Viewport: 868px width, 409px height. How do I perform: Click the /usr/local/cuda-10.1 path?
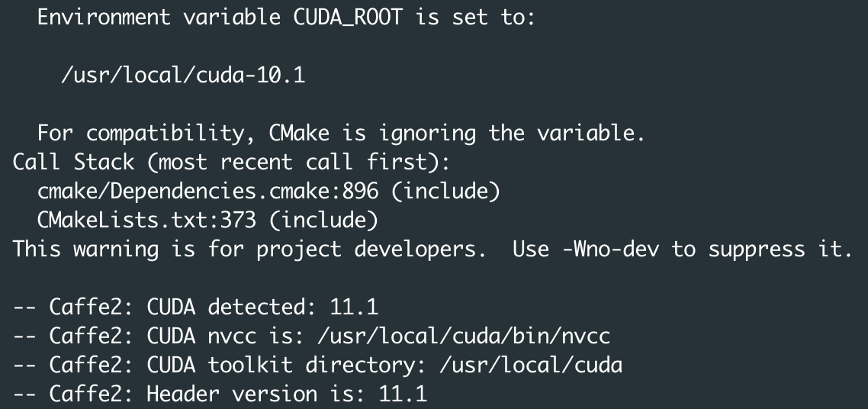point(183,76)
